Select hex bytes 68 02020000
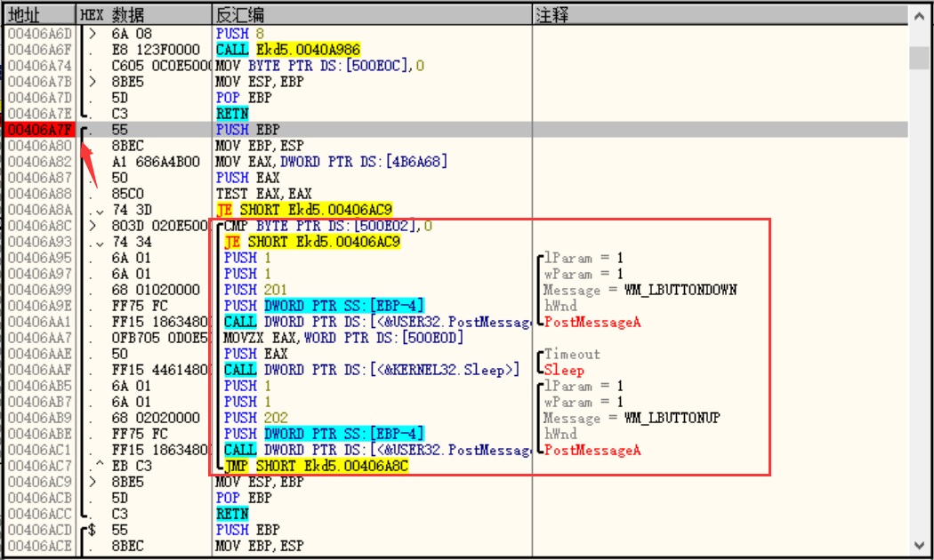 [156, 419]
